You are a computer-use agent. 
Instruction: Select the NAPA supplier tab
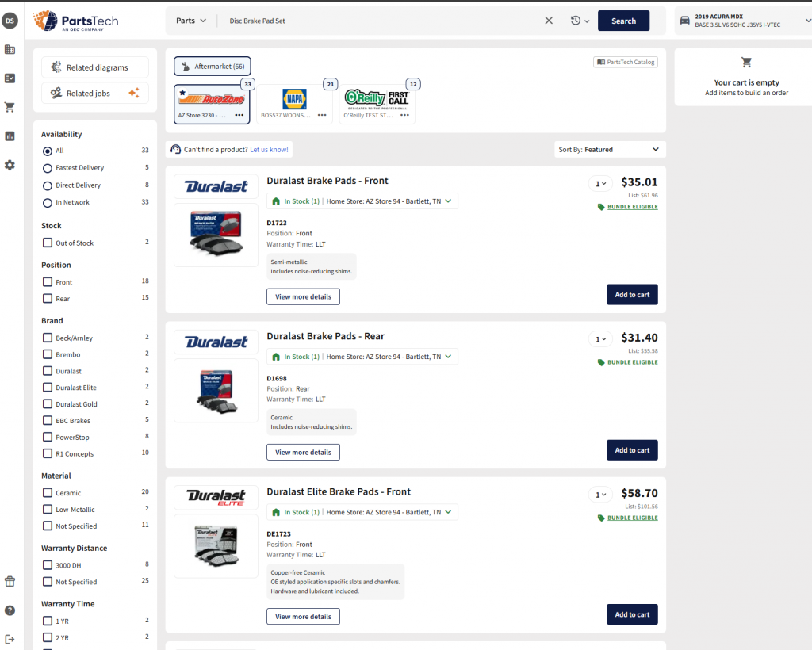(x=294, y=104)
